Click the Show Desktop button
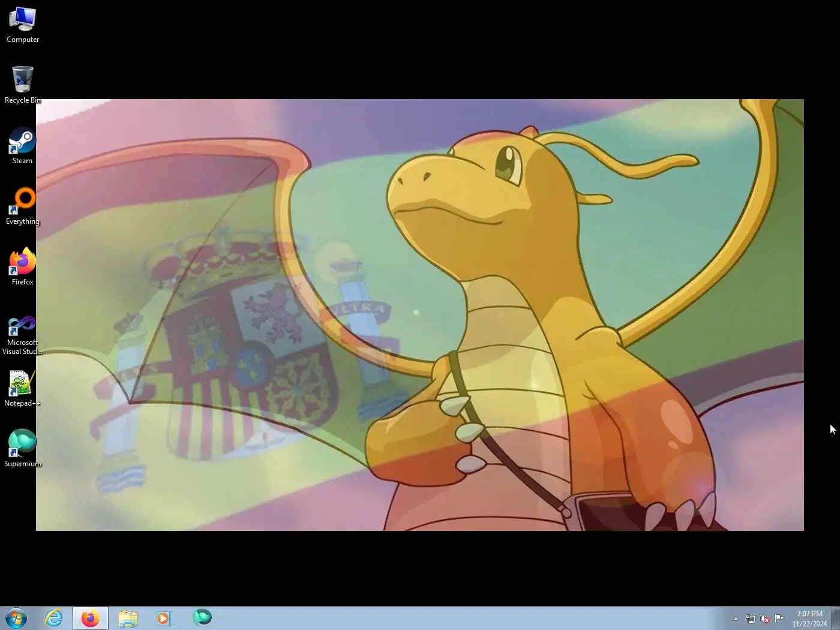The height and width of the screenshot is (630, 840). [x=835, y=619]
